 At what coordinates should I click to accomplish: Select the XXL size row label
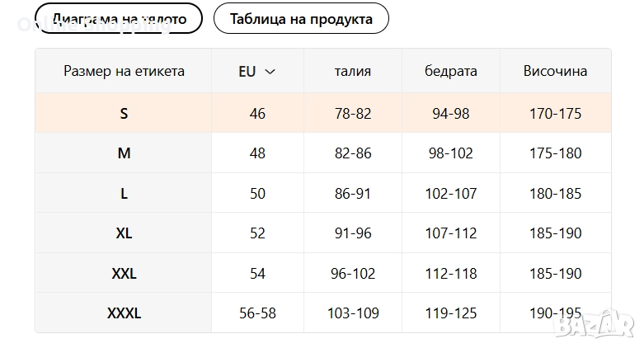click(x=124, y=274)
